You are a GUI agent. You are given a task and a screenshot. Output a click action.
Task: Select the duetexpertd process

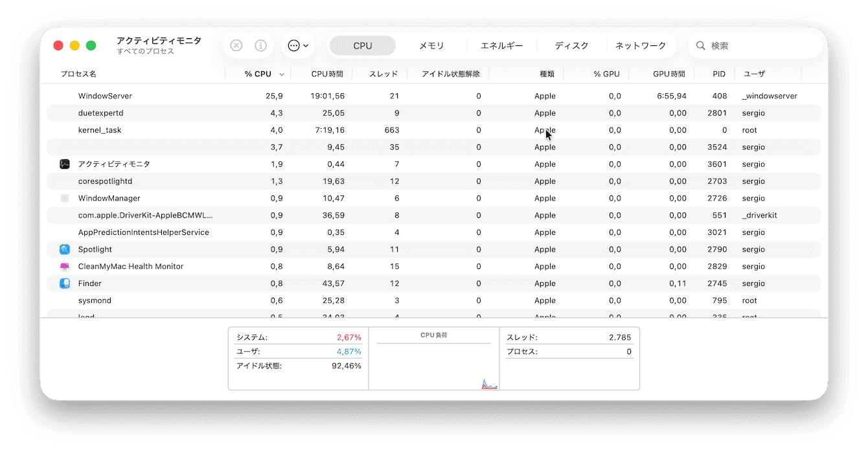click(100, 113)
